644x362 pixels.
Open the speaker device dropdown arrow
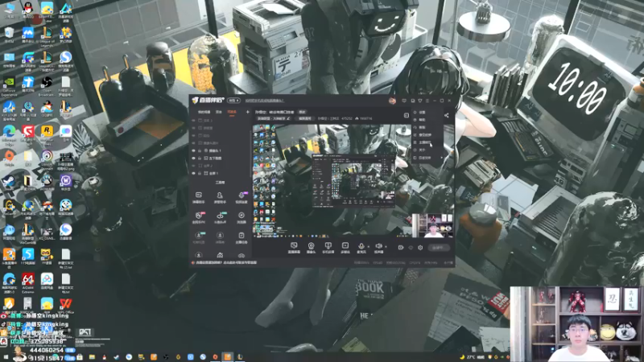(386, 246)
